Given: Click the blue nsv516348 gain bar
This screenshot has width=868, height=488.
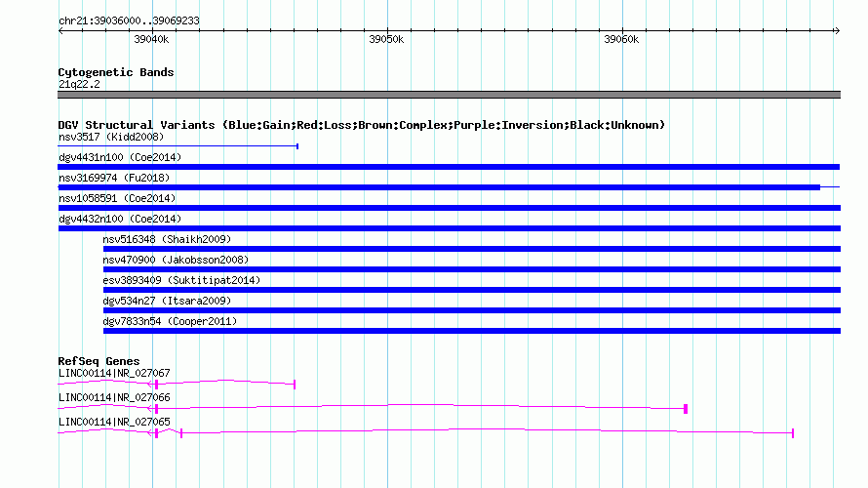Looking at the screenshot, I should point(472,249).
